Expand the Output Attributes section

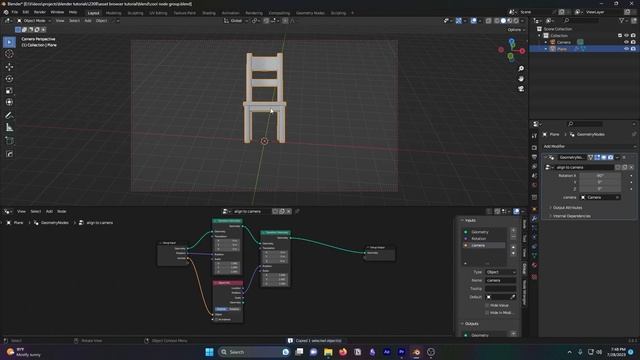pos(567,208)
